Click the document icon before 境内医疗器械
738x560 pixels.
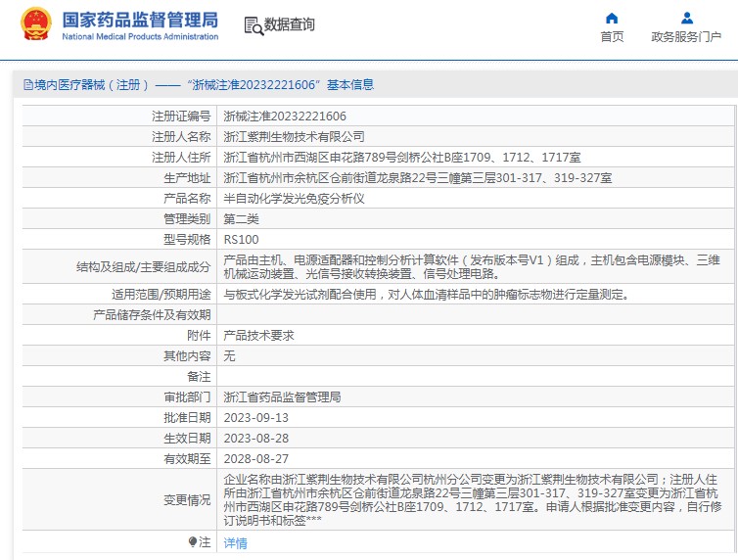pos(26,85)
